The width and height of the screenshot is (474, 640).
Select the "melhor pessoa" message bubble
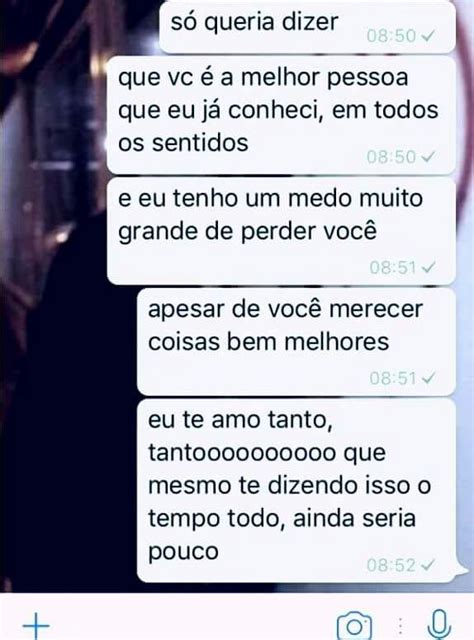coord(281,116)
